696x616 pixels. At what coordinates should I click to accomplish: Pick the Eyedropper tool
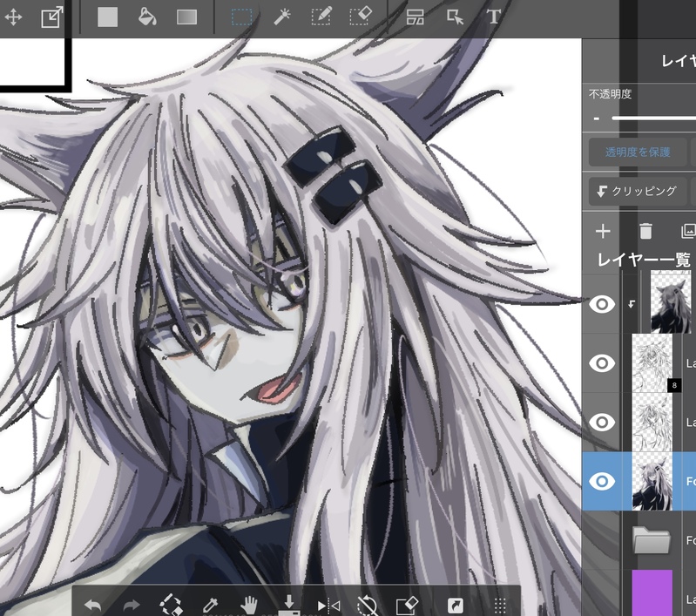(210, 605)
